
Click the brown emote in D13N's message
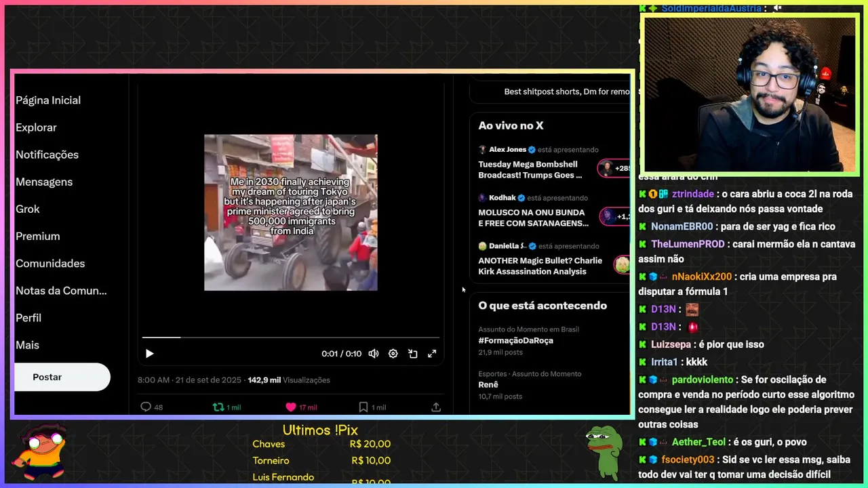click(692, 310)
